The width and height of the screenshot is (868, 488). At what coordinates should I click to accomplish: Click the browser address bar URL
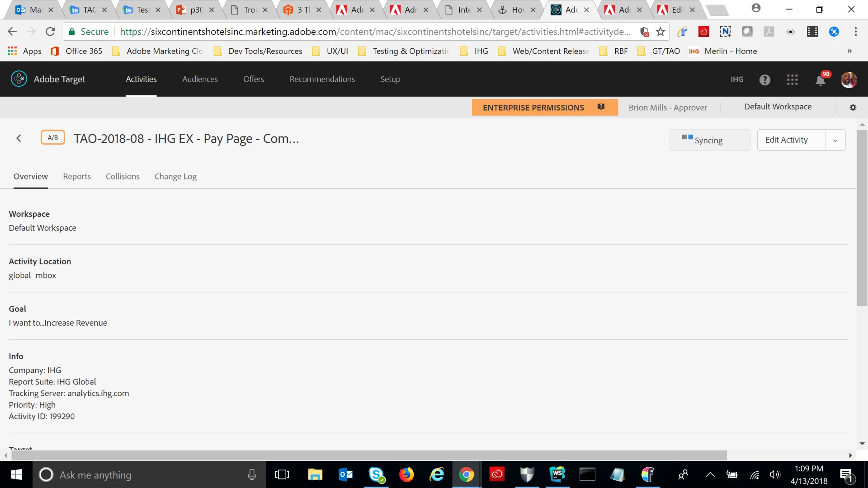(375, 32)
